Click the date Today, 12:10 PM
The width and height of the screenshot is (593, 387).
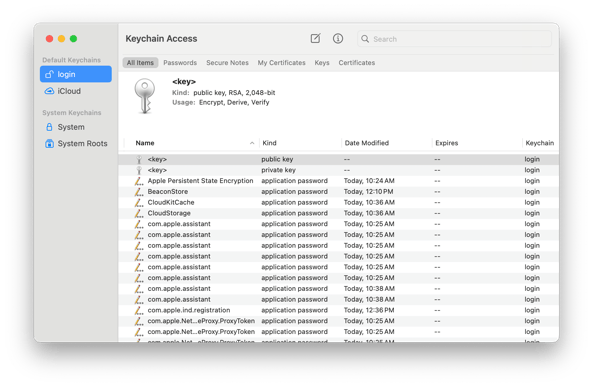click(368, 191)
